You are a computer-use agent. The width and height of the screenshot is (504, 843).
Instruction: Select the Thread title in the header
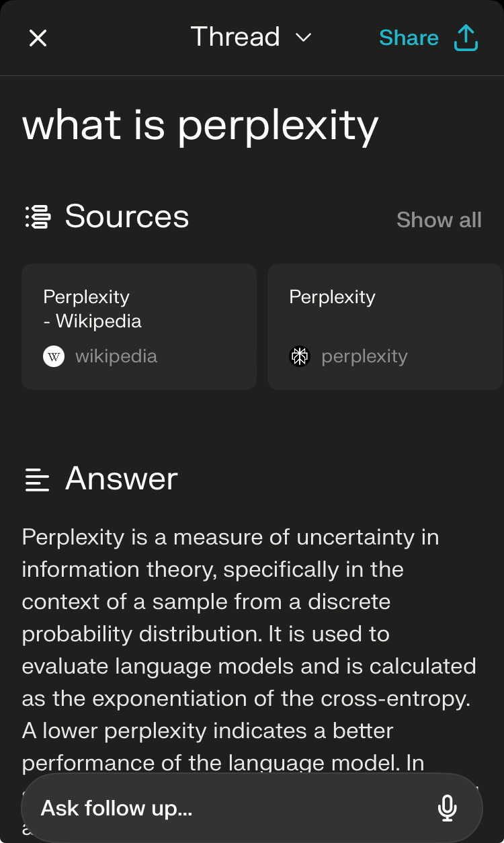[235, 36]
